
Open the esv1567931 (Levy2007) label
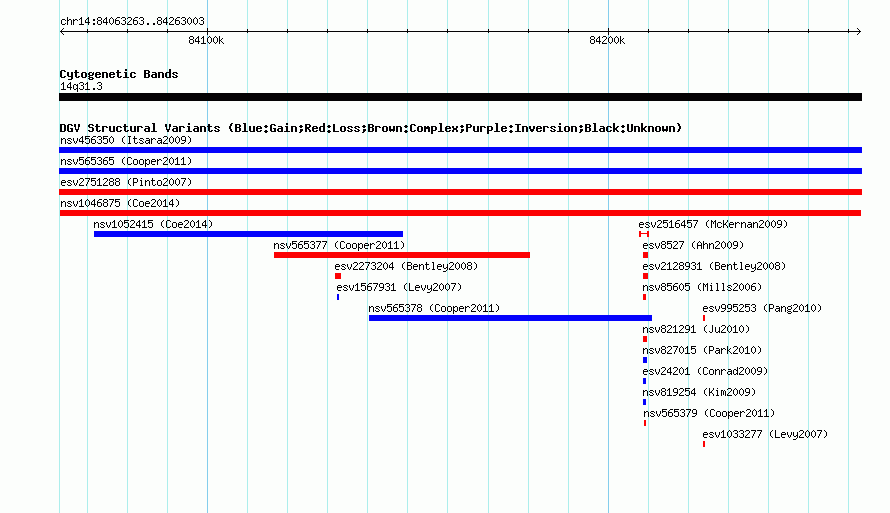click(400, 287)
